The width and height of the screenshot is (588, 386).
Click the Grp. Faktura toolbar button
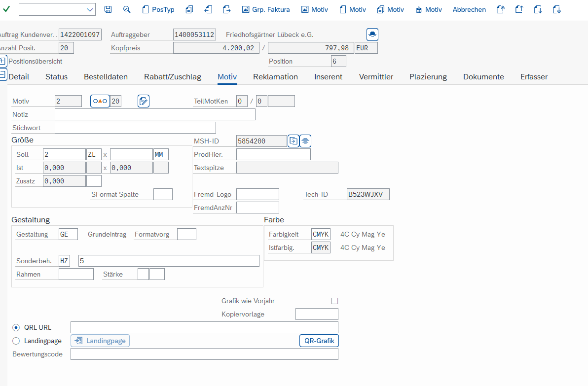coord(266,10)
